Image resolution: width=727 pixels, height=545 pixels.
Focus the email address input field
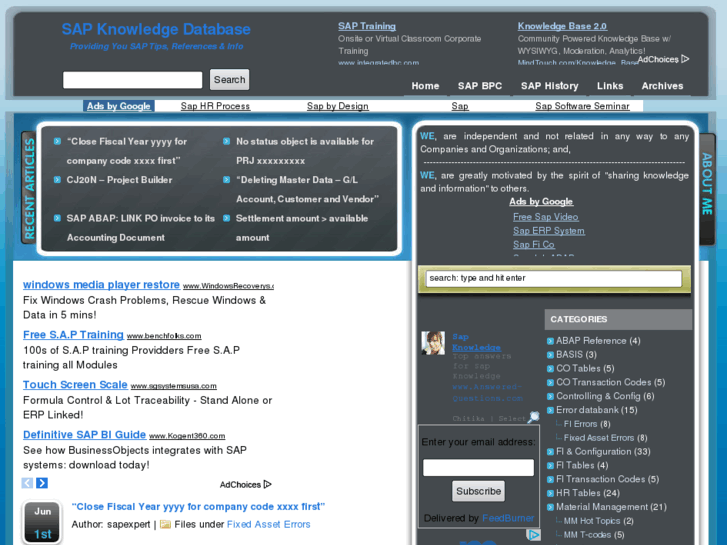pyautogui.click(x=478, y=467)
